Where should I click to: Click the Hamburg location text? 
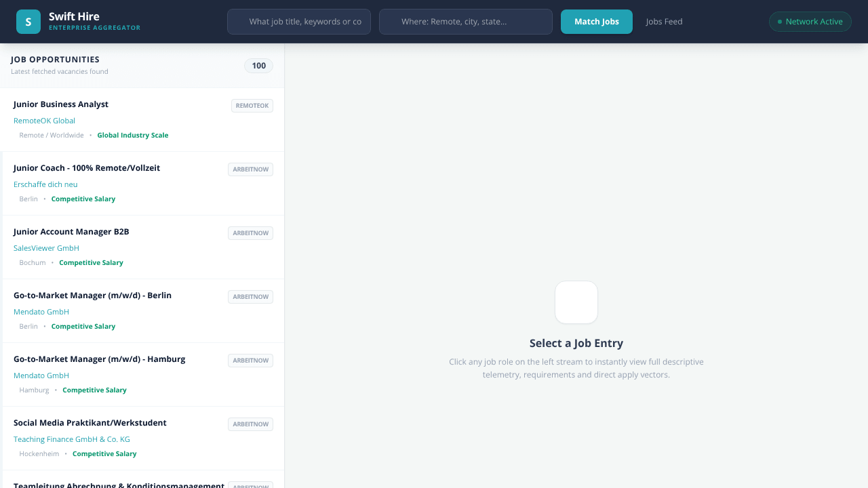tap(34, 390)
